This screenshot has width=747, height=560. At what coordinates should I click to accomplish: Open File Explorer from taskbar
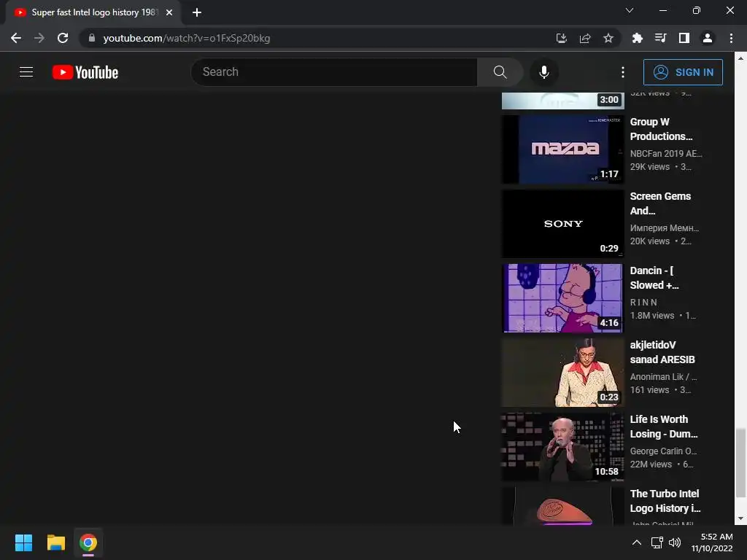[x=55, y=542]
